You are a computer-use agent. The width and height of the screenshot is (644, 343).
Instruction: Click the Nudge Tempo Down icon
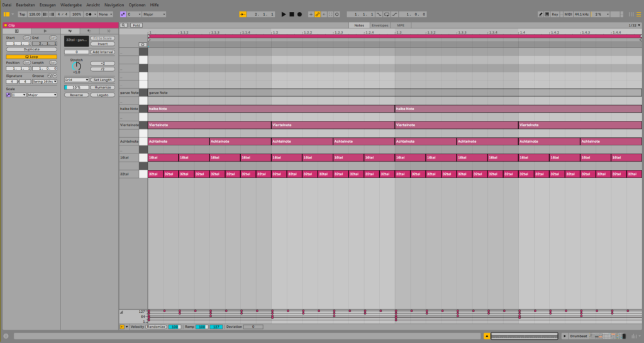coord(45,14)
